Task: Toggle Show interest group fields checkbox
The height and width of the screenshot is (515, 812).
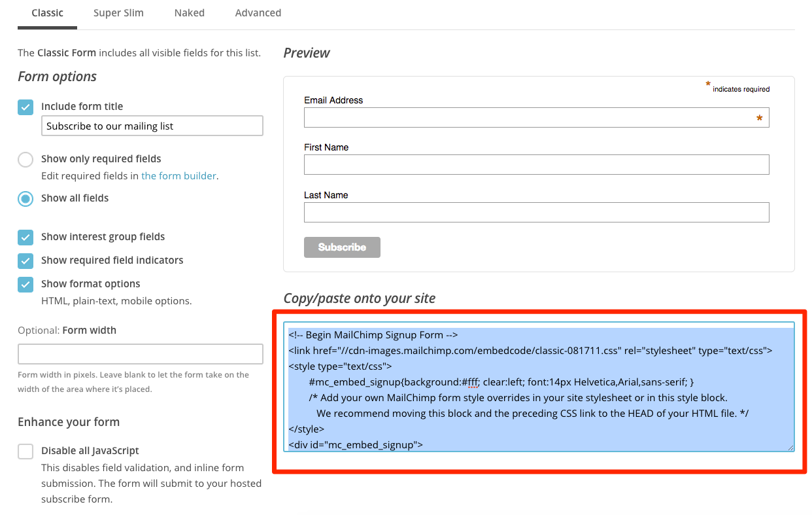Action: pyautogui.click(x=25, y=237)
